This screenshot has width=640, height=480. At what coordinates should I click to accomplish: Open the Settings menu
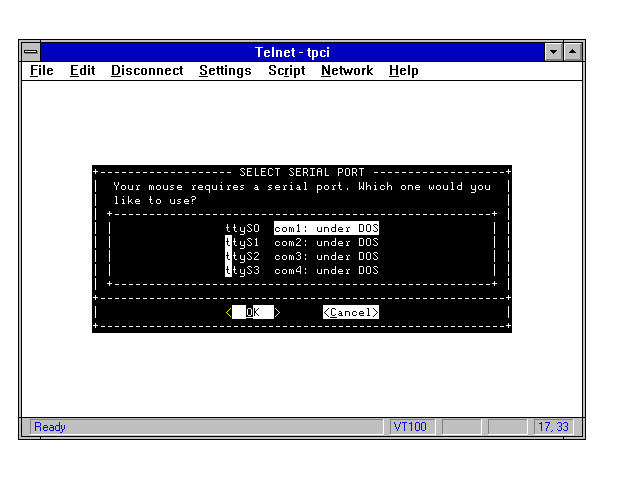tap(225, 71)
